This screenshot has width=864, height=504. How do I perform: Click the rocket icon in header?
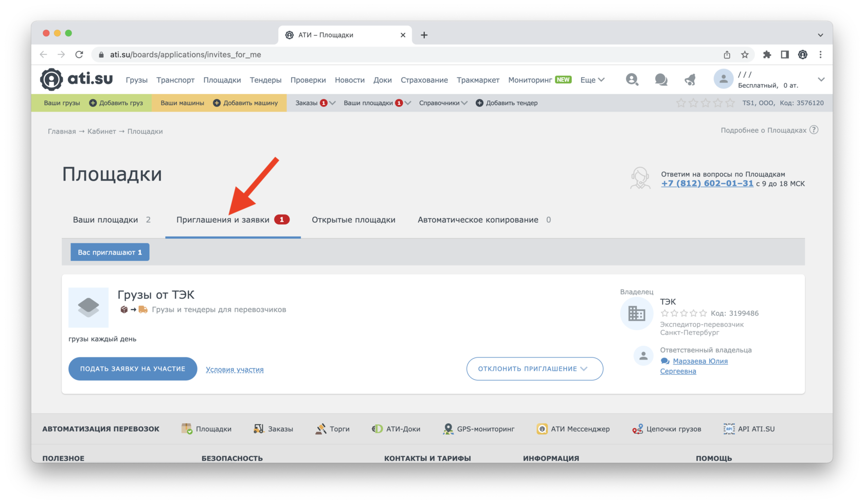[x=690, y=80]
